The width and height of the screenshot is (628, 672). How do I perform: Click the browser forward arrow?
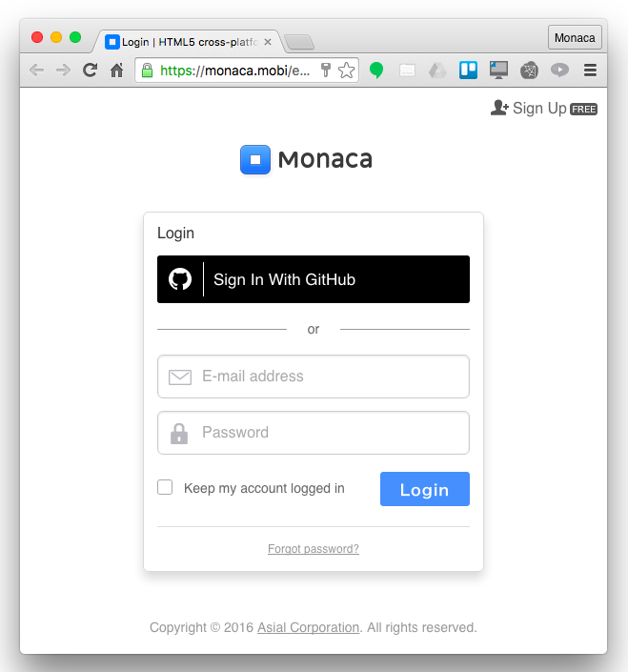tap(64, 70)
